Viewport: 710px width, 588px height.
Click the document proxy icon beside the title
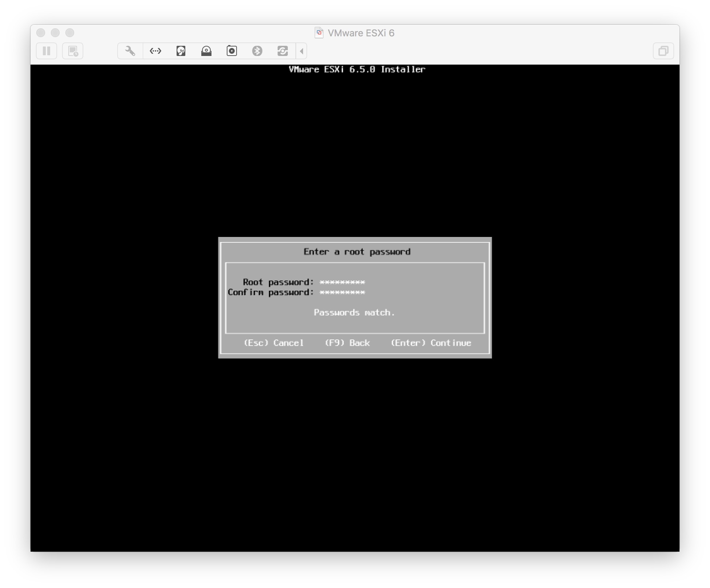click(319, 33)
